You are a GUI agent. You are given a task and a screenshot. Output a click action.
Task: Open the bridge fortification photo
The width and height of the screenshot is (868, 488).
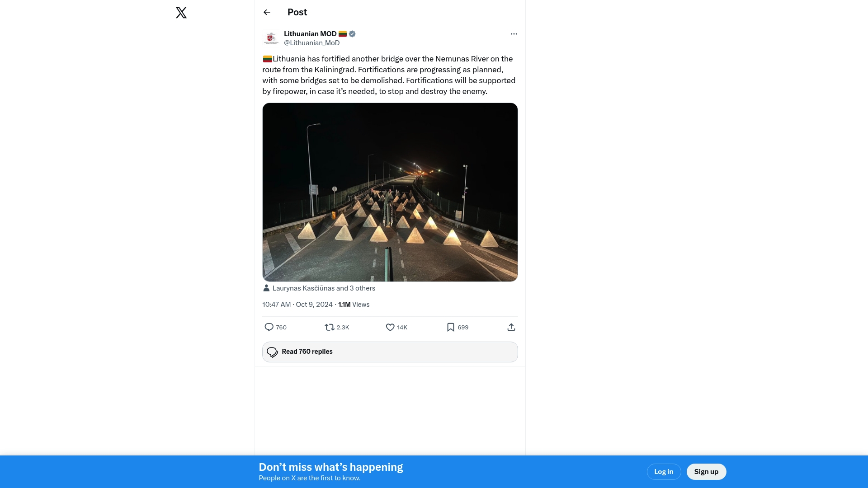[390, 192]
